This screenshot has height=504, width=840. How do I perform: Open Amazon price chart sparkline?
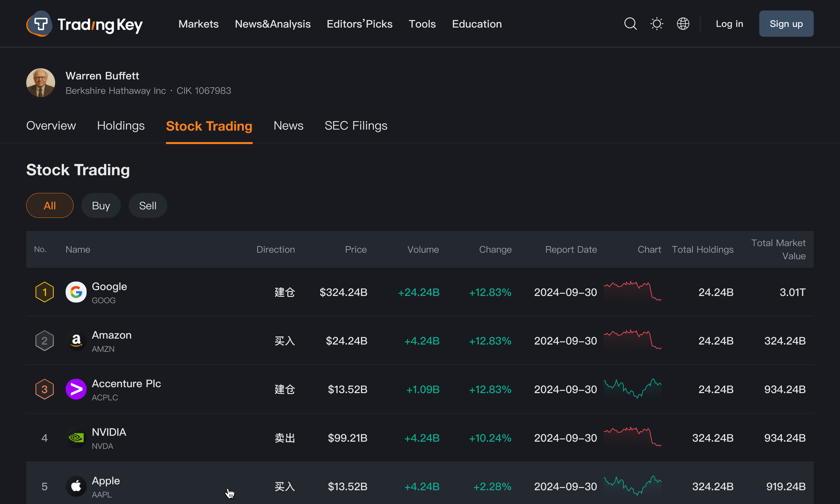point(633,340)
